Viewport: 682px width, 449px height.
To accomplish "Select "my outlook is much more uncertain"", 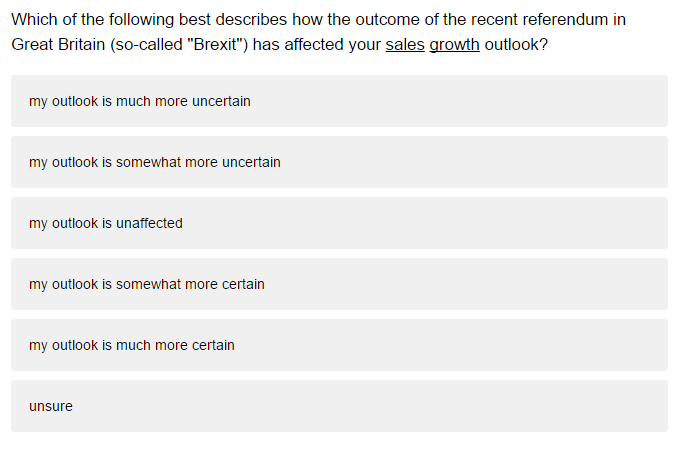I will [339, 101].
